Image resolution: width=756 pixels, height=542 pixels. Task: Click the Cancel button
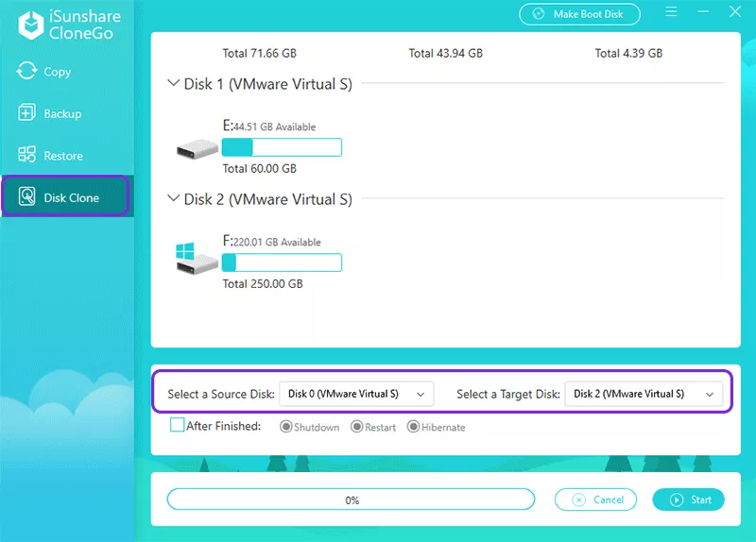(x=595, y=500)
